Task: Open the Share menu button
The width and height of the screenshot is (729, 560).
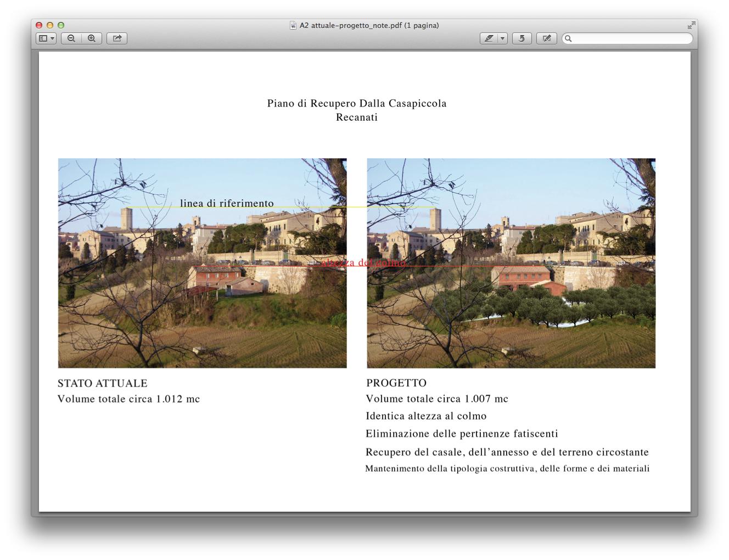Action: pos(117,38)
